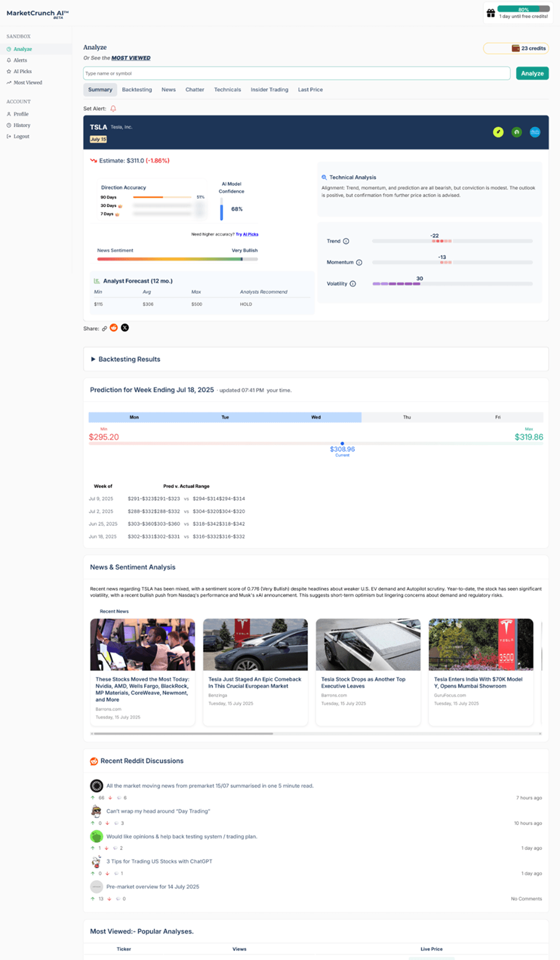
Task: Click the Set Alert bell icon
Action: 113,109
